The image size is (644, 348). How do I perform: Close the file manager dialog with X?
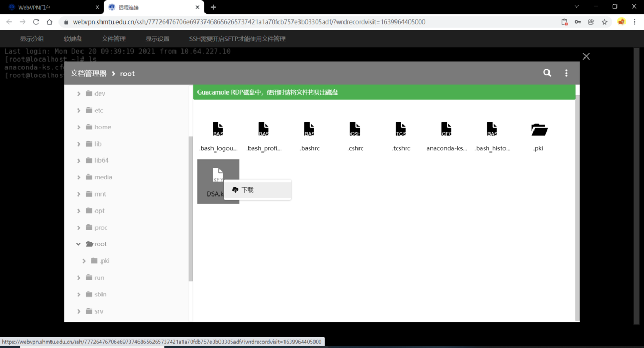(x=586, y=56)
